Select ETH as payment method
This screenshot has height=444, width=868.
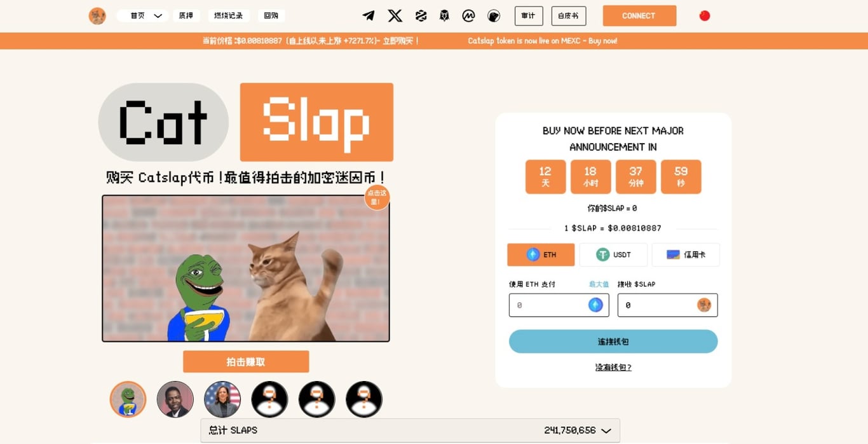pyautogui.click(x=541, y=254)
